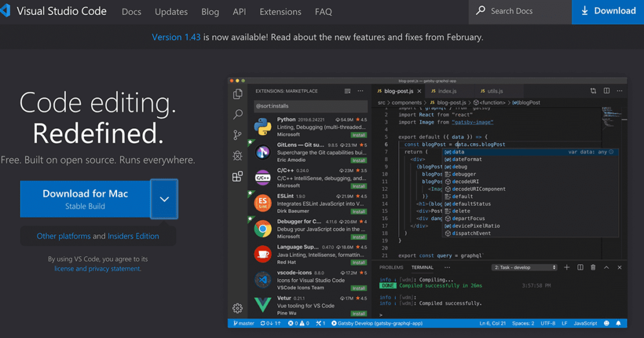Open the Extensions blocks icon
The image size is (644, 338).
click(x=237, y=177)
